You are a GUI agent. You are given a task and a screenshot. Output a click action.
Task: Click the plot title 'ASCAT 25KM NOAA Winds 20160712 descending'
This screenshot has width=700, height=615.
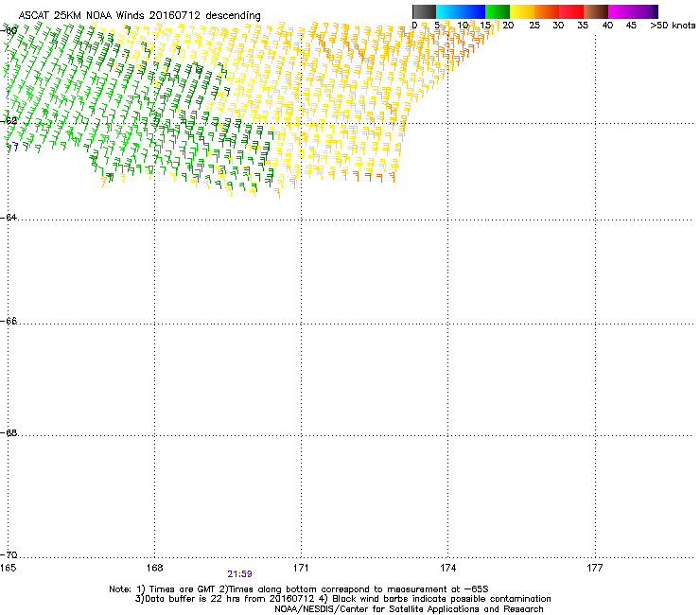(139, 15)
